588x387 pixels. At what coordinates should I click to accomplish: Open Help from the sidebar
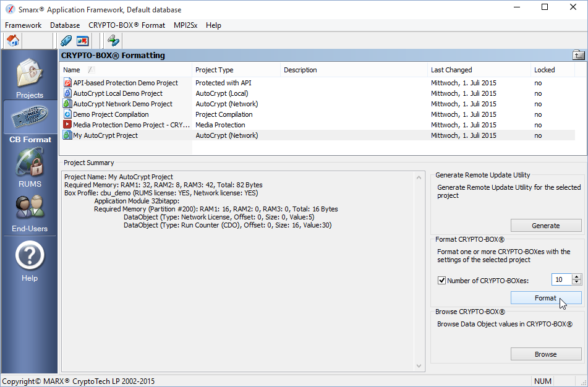pyautogui.click(x=30, y=260)
